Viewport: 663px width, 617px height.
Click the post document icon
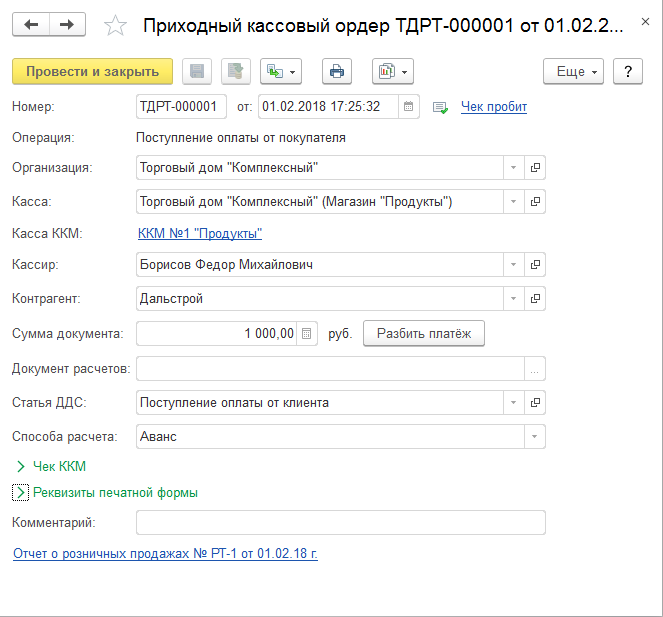coord(236,72)
